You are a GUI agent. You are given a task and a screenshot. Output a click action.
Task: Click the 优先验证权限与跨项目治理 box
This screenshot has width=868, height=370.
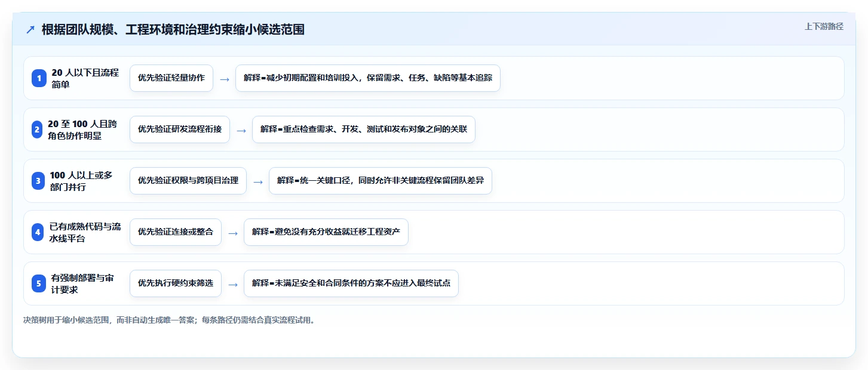click(x=188, y=181)
